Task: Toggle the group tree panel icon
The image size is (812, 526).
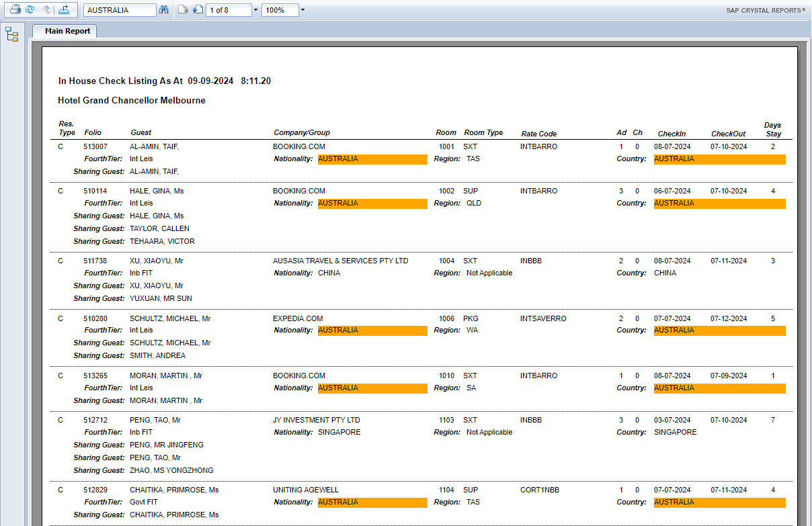Action: [x=11, y=34]
